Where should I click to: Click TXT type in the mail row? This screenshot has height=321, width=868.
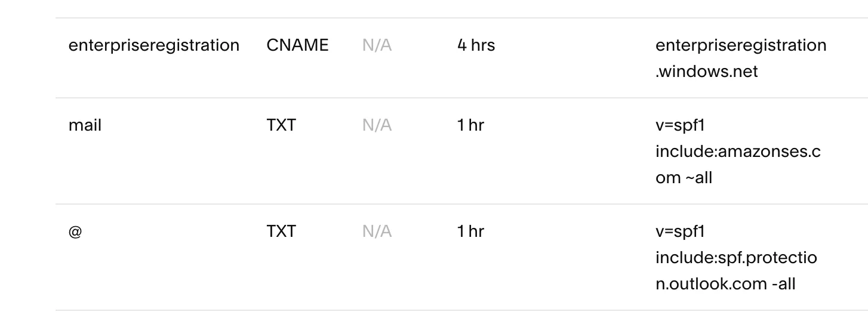(281, 125)
